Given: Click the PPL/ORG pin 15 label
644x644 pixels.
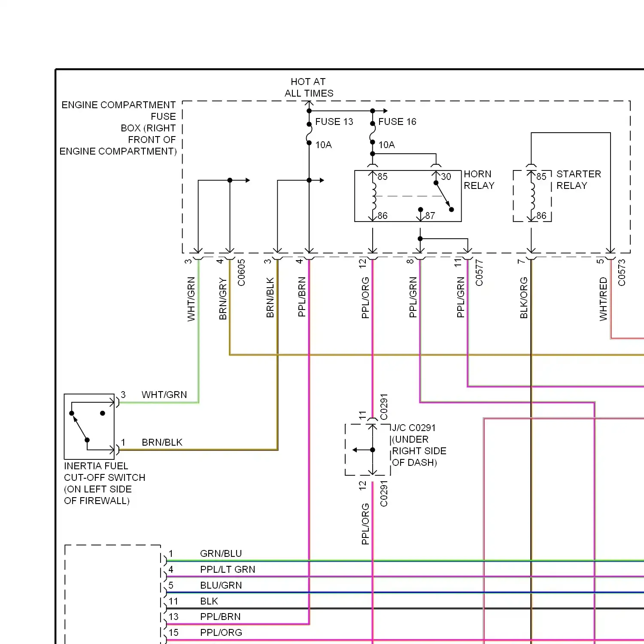Looking at the screenshot, I should click(x=221, y=633).
